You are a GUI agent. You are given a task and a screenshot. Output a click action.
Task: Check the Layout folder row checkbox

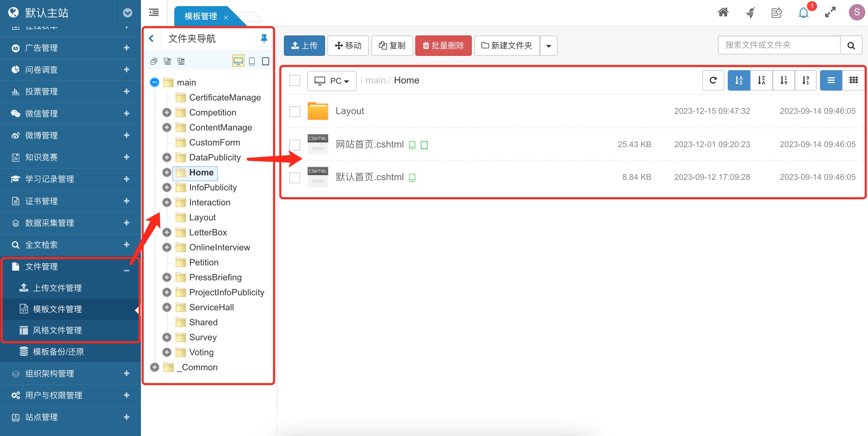[294, 111]
